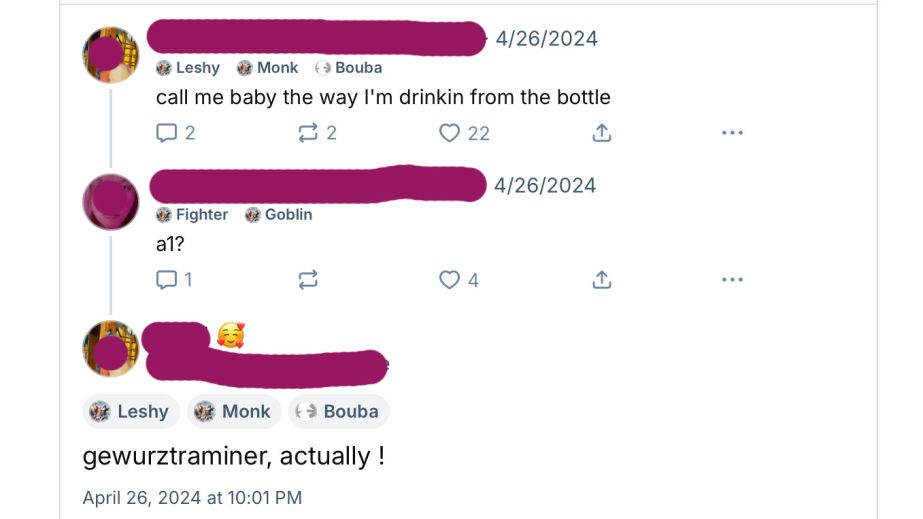
Task: Click the large Monk badge pill
Action: 234,411
